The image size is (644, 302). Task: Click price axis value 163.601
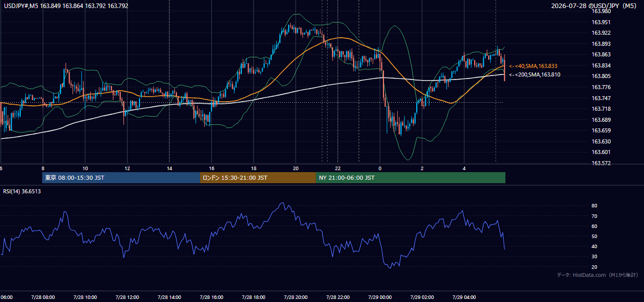pos(601,152)
